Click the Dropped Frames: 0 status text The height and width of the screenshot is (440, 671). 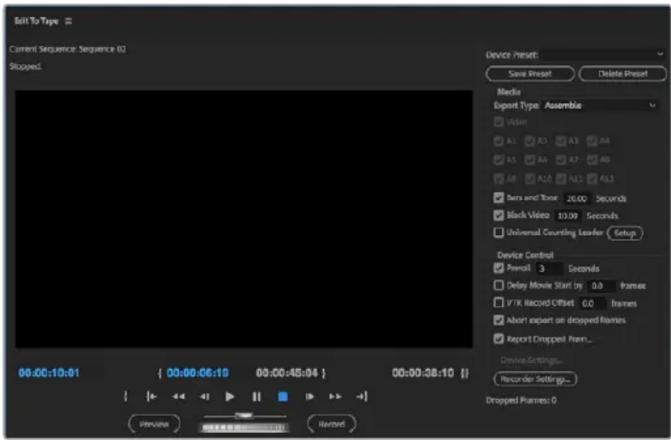click(x=521, y=401)
